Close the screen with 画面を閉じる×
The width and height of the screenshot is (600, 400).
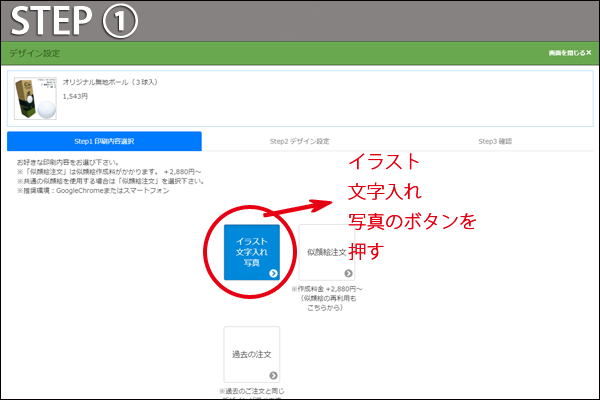coord(570,53)
